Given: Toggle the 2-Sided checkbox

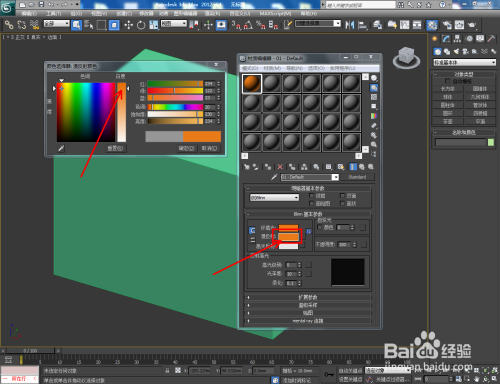Looking at the screenshot, I should click(342, 196).
